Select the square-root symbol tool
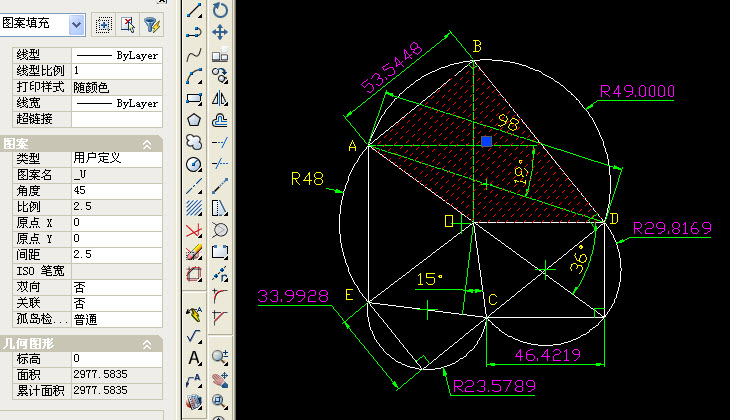This screenshot has width=730, height=420. [194, 336]
